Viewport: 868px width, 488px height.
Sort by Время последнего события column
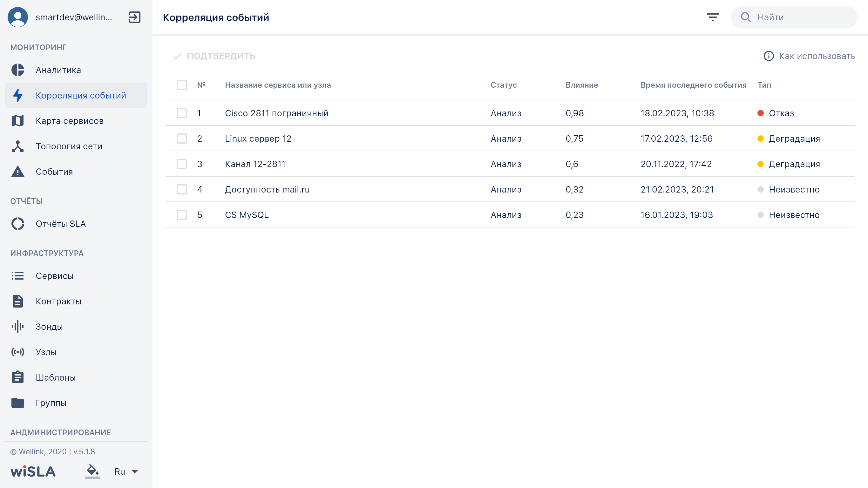click(x=693, y=85)
